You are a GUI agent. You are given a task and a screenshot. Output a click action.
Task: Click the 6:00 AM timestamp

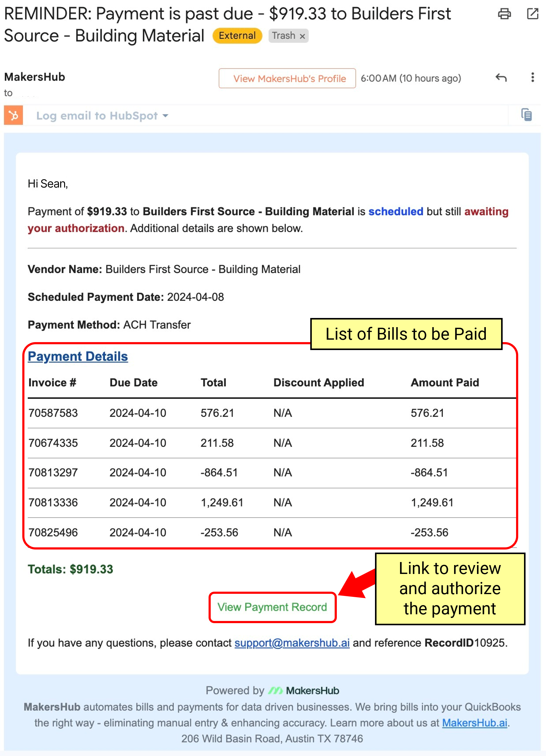pos(411,78)
